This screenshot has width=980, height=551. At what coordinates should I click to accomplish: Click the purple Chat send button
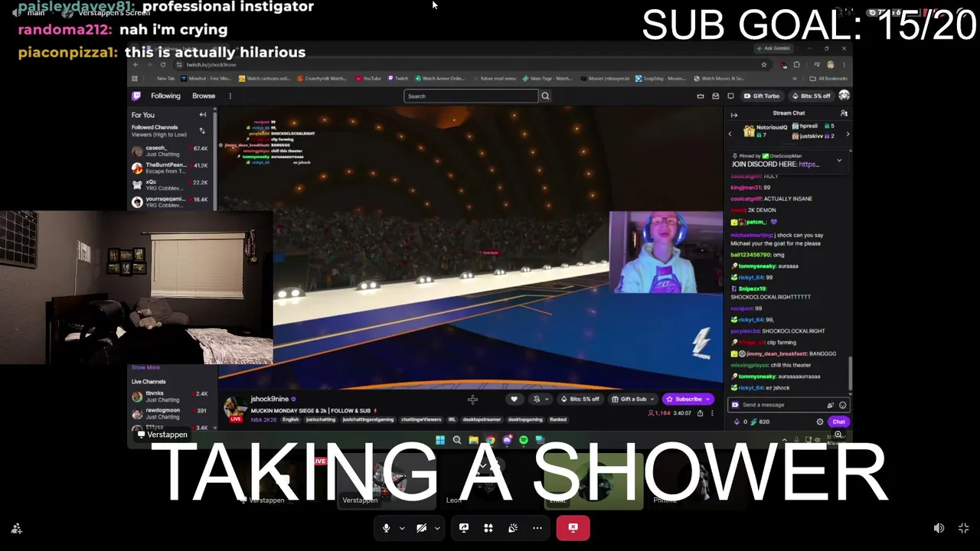839,422
